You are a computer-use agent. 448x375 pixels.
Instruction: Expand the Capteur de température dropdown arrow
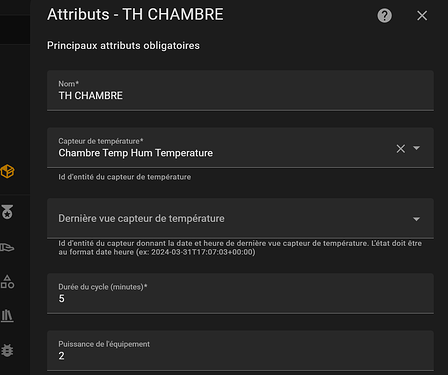point(416,148)
